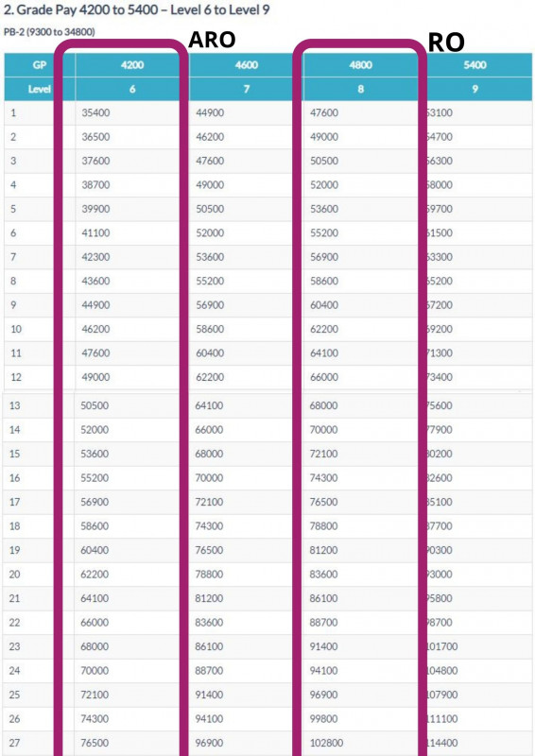Click the 5400 grade pay header
535x756 pixels.
pos(475,65)
